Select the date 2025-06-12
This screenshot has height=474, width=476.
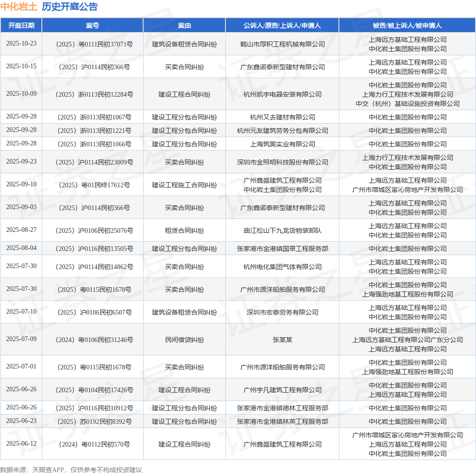pos(21,443)
